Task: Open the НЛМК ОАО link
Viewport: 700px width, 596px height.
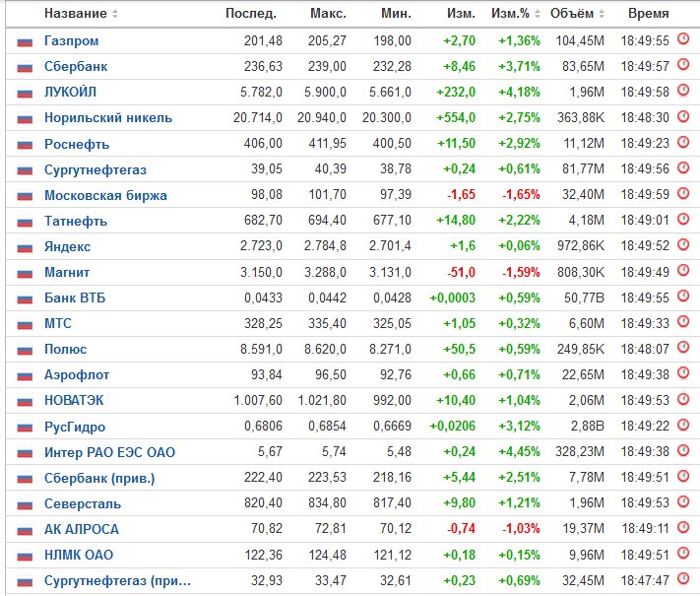Action: tap(79, 555)
